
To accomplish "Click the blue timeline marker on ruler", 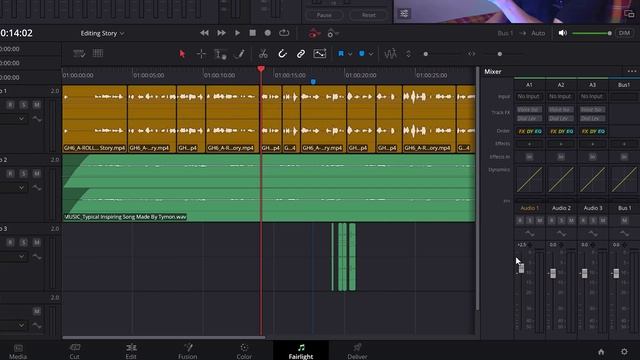I will (313, 82).
